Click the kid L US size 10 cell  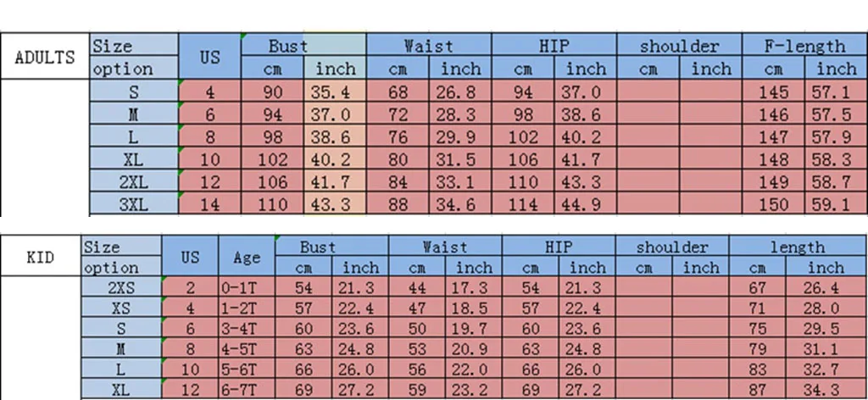[190, 369]
